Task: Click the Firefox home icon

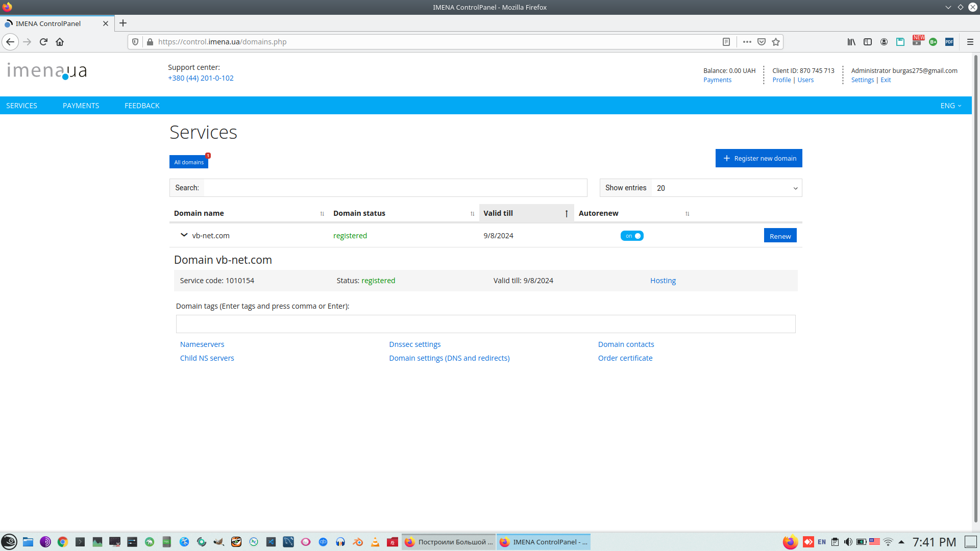Action: pos(60,42)
